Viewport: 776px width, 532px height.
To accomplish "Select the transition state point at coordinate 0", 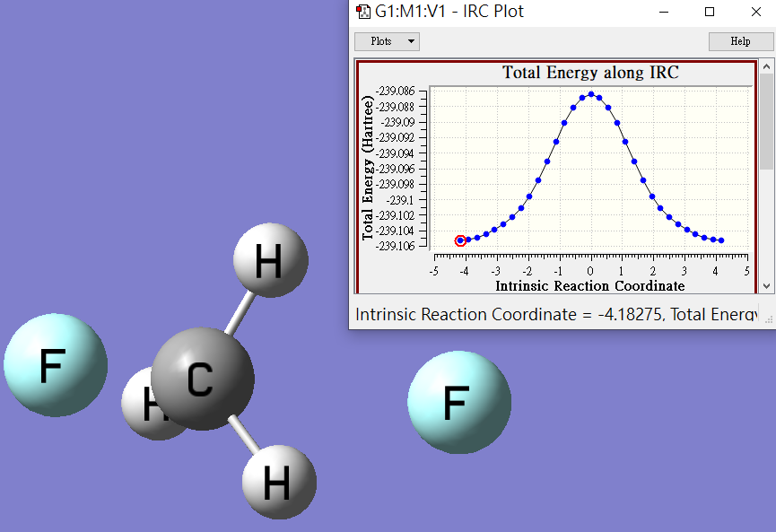I will tap(591, 94).
